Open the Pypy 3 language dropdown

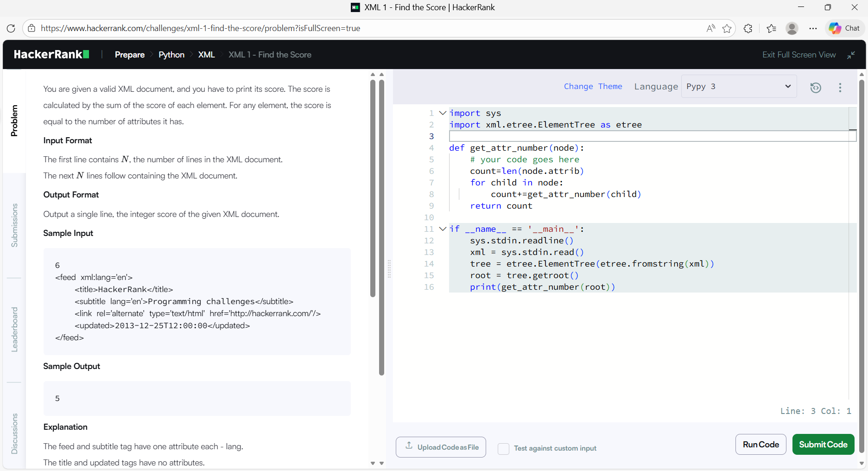pyautogui.click(x=739, y=87)
